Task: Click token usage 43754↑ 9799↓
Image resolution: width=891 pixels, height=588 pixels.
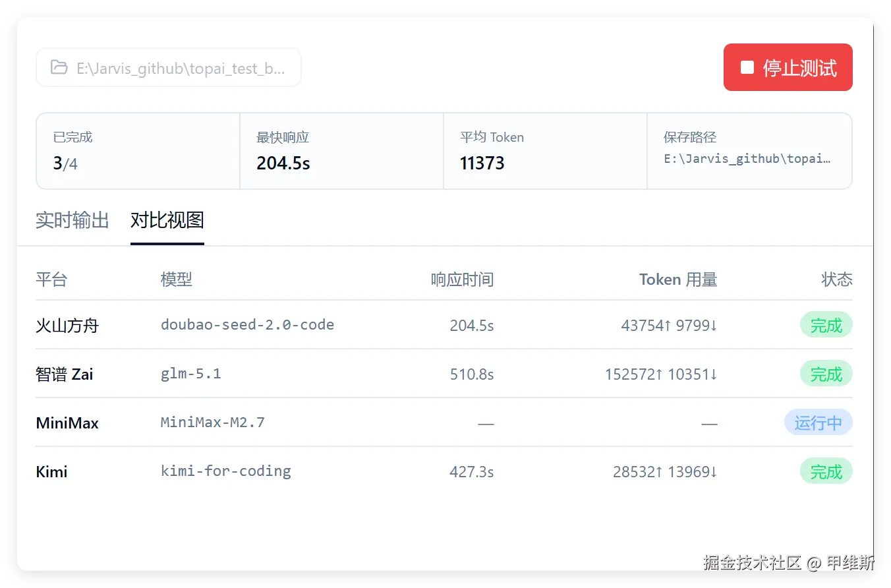Action: pos(669,325)
